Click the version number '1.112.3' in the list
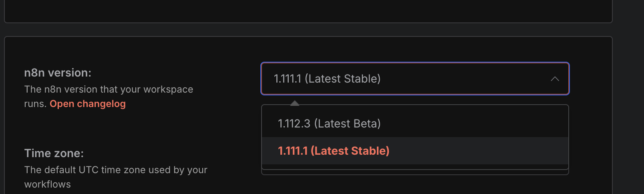This screenshot has height=194, width=644. (294, 123)
